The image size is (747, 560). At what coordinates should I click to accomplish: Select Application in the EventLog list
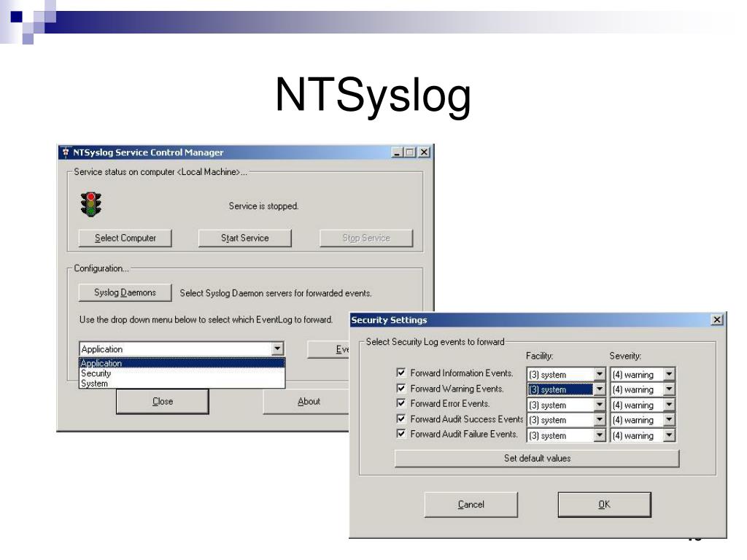coord(182,363)
